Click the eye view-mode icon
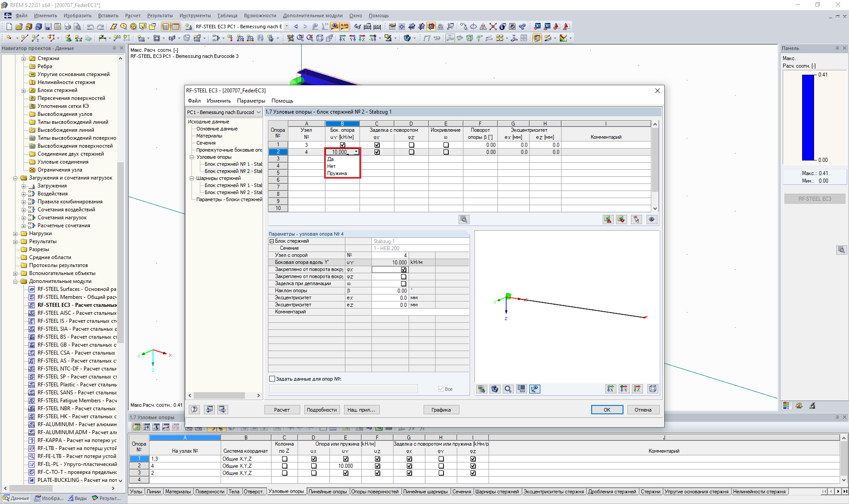The height and width of the screenshot is (504, 849). 651,220
